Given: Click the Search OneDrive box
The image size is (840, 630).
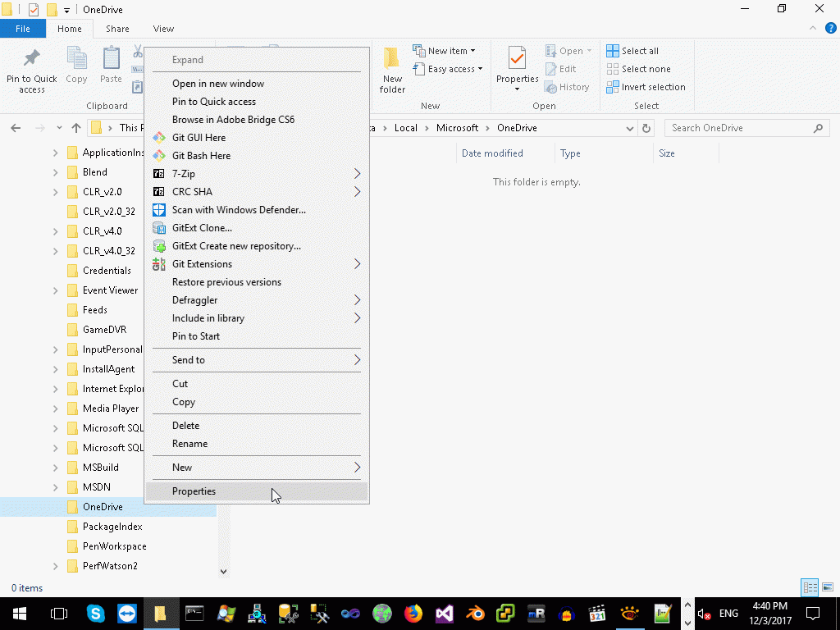Looking at the screenshot, I should pyautogui.click(x=746, y=128).
